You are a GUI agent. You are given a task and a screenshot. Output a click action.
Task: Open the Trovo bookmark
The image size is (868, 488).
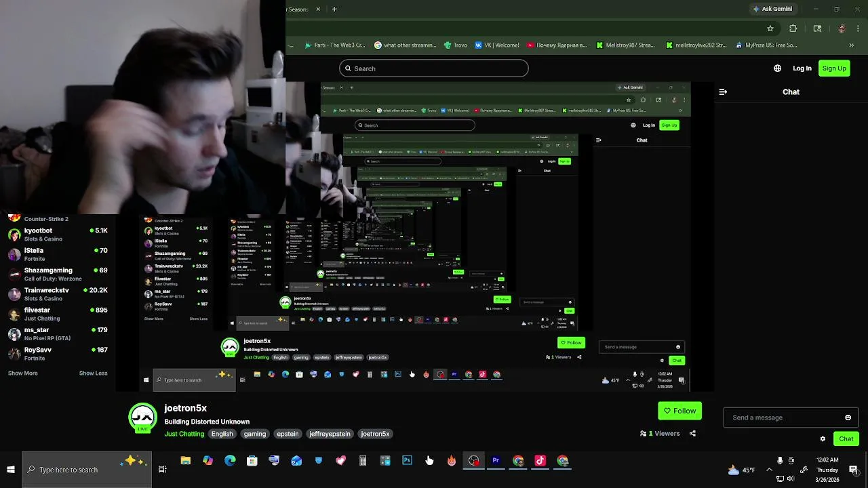pyautogui.click(x=456, y=45)
